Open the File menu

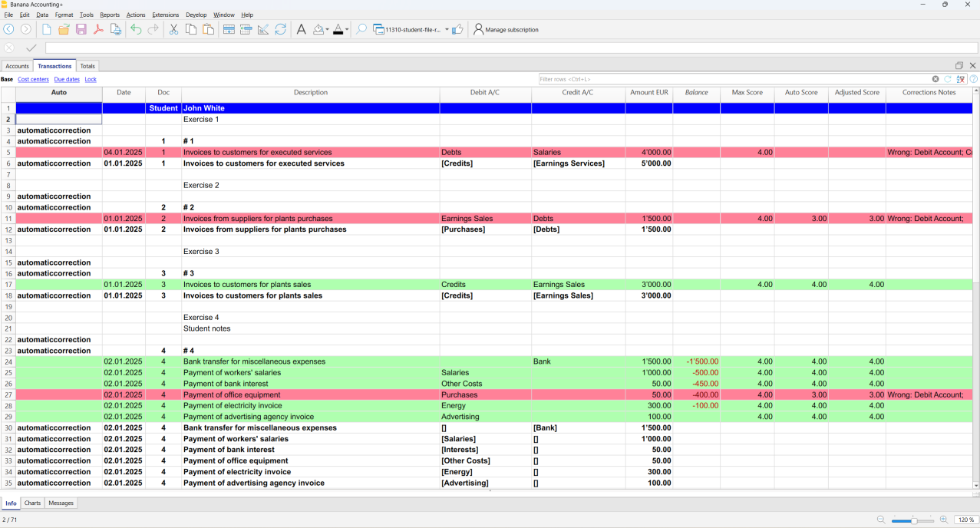coord(8,15)
